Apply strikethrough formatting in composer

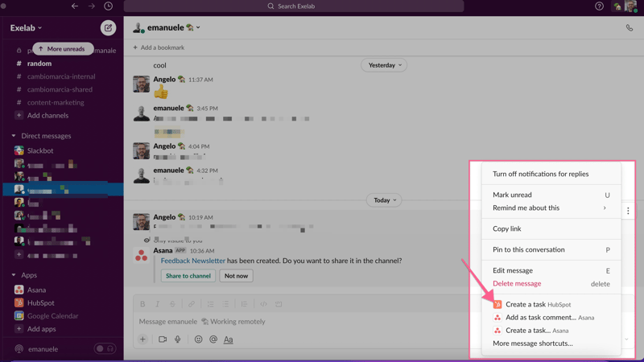point(172,304)
